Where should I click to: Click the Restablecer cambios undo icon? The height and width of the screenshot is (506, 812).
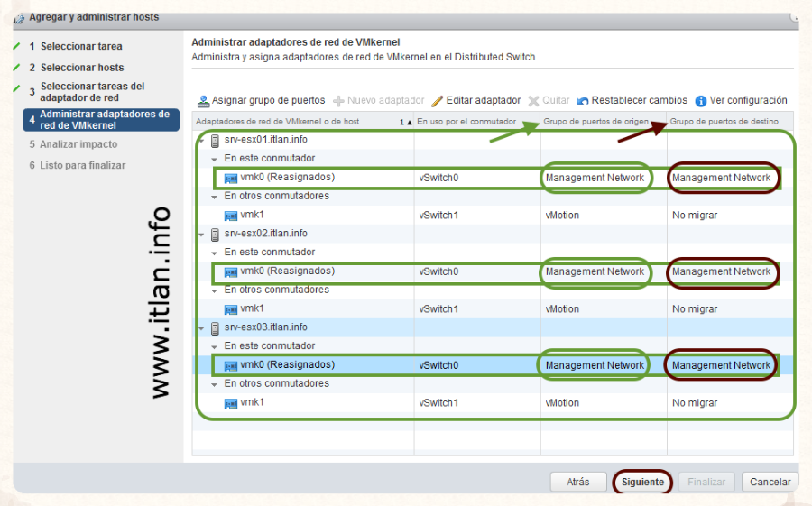583,101
